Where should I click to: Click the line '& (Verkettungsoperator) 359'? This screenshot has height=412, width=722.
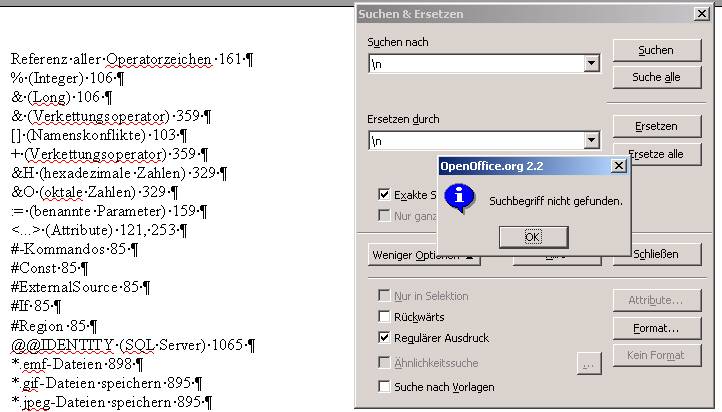coord(111,116)
